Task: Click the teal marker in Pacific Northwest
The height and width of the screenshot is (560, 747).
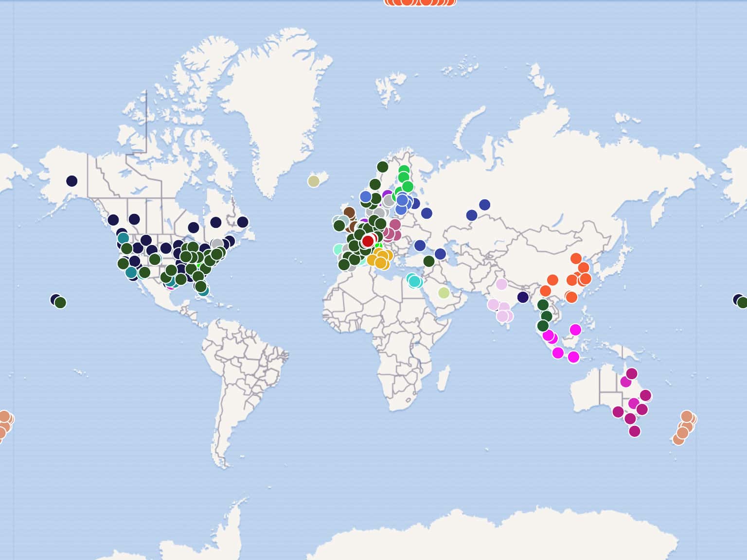Action: [123, 238]
